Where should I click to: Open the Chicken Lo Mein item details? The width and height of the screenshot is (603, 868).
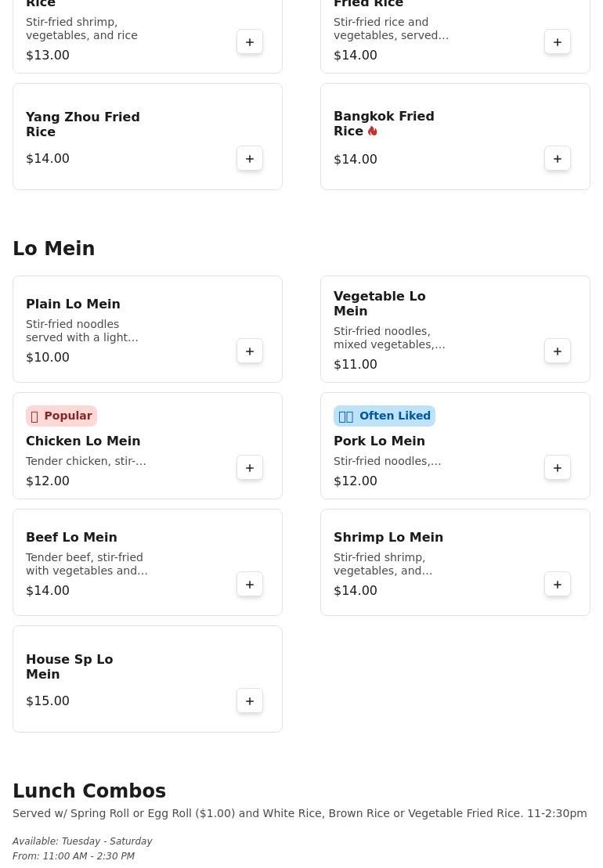[x=83, y=441]
